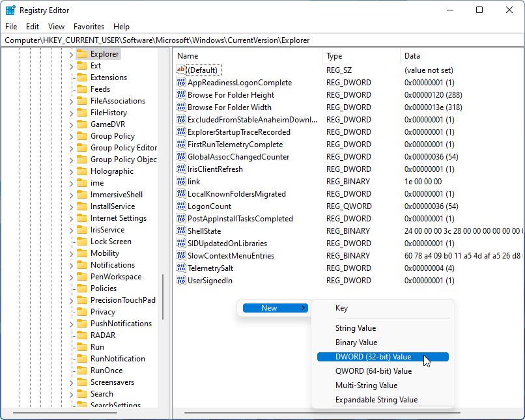
Task: Click the values pane horizontal scrollbar
Action: 322,413
